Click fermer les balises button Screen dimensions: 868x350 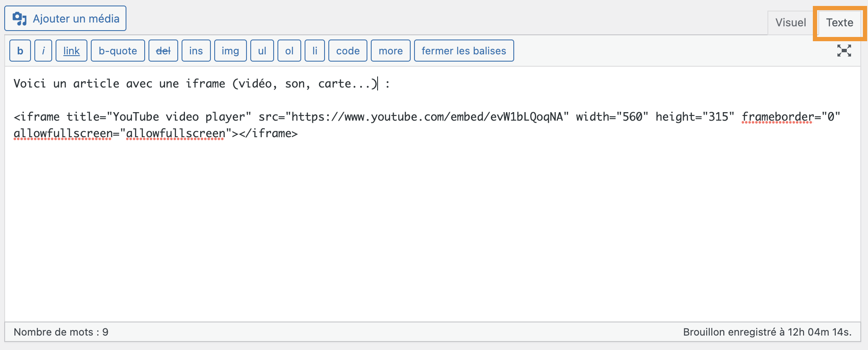[464, 51]
